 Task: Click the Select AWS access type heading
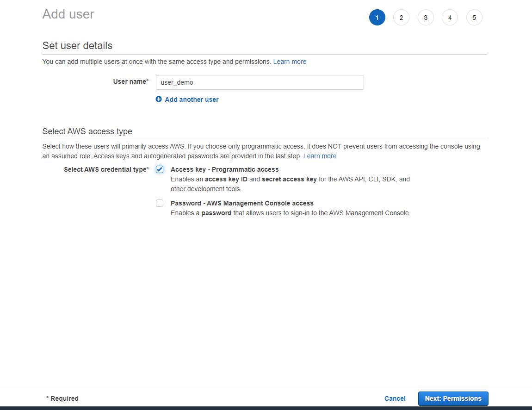pos(86,131)
